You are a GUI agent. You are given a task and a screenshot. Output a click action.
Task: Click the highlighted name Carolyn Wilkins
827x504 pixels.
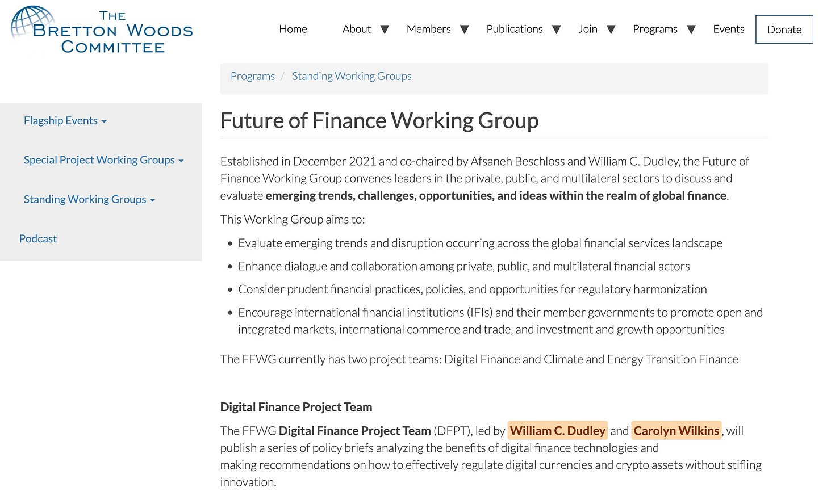[676, 431]
